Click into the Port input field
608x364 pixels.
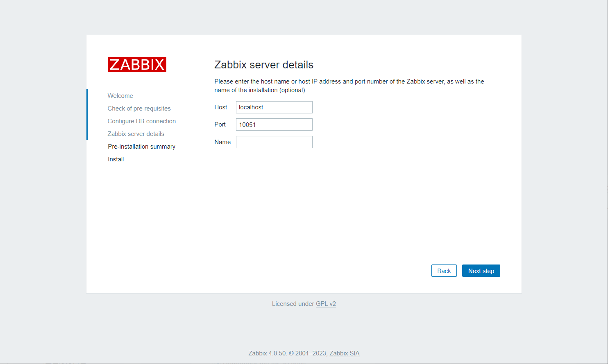click(274, 124)
